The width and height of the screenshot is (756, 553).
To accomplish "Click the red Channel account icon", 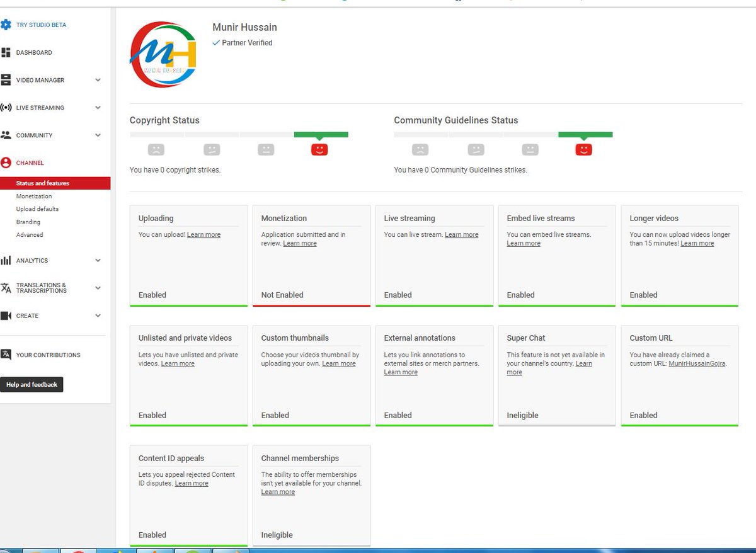I will click(6, 162).
